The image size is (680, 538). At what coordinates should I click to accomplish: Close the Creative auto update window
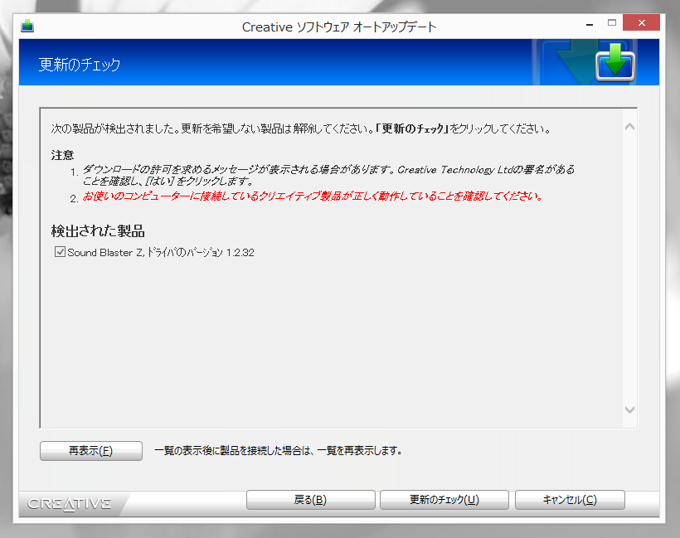pos(641,23)
